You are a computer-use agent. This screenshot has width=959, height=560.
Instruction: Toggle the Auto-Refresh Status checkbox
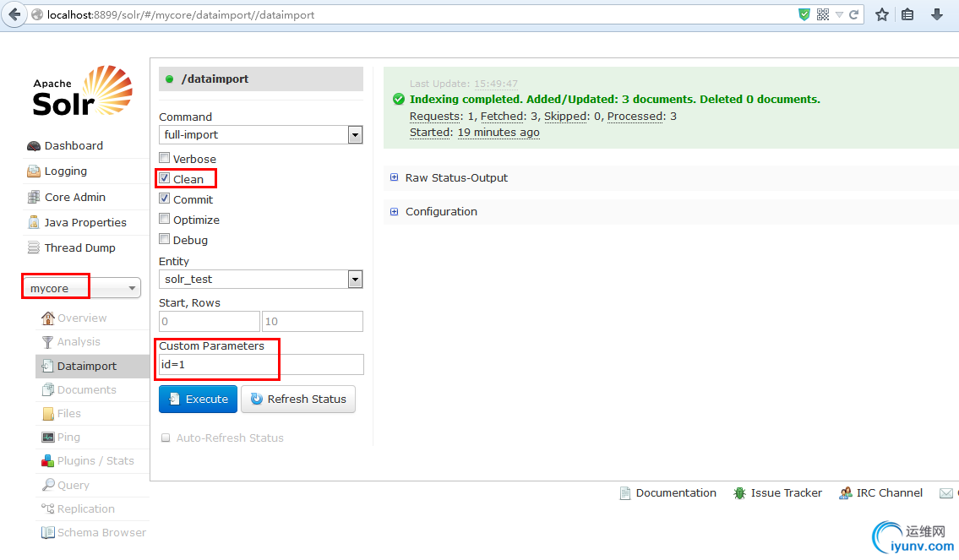pyautogui.click(x=165, y=438)
